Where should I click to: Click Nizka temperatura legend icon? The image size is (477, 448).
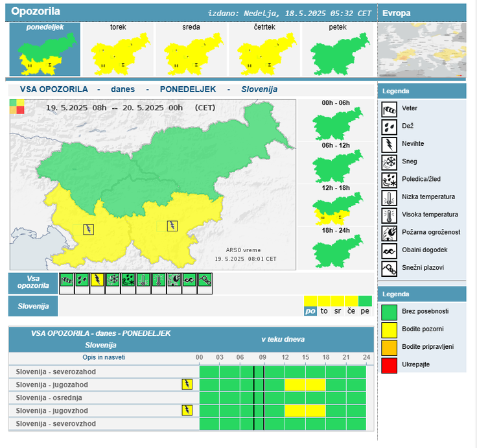click(389, 198)
